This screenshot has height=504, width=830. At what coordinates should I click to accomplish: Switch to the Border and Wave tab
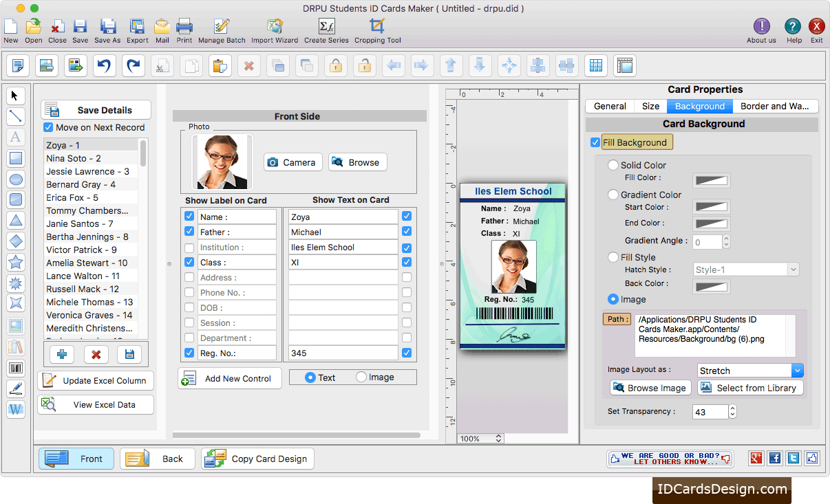(776, 106)
